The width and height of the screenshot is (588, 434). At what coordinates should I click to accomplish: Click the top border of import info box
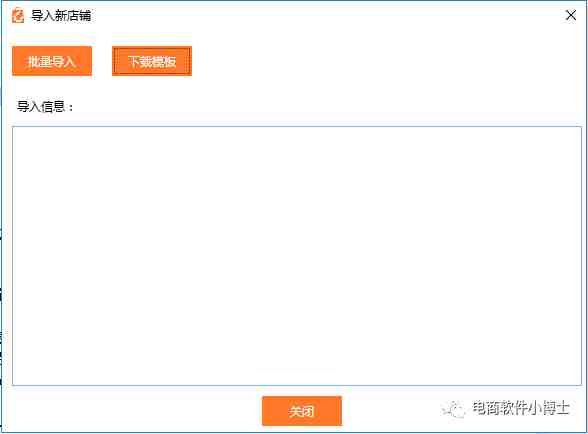(x=297, y=126)
